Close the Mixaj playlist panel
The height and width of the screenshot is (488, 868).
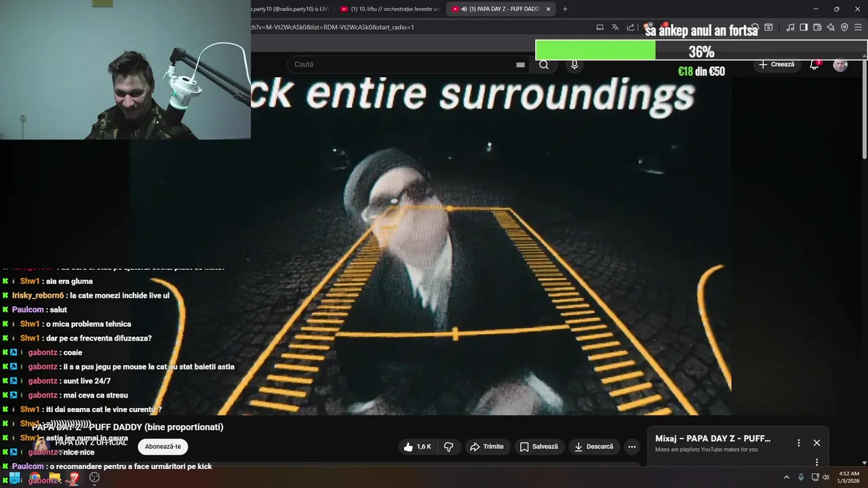tap(816, 443)
